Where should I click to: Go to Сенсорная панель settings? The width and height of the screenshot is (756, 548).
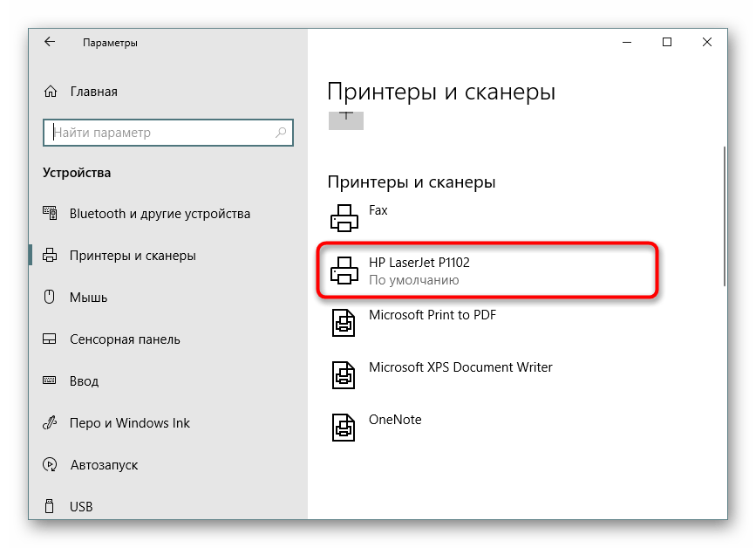(x=125, y=339)
